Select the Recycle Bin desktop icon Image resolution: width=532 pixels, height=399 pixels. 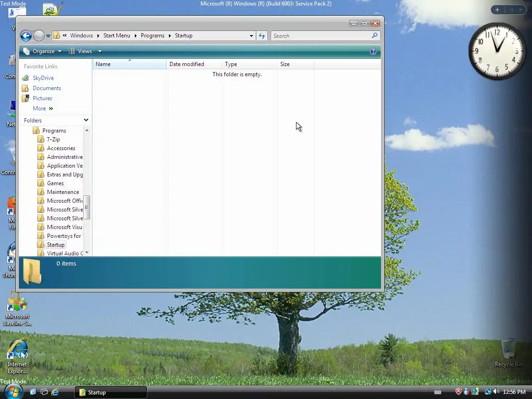click(x=508, y=353)
